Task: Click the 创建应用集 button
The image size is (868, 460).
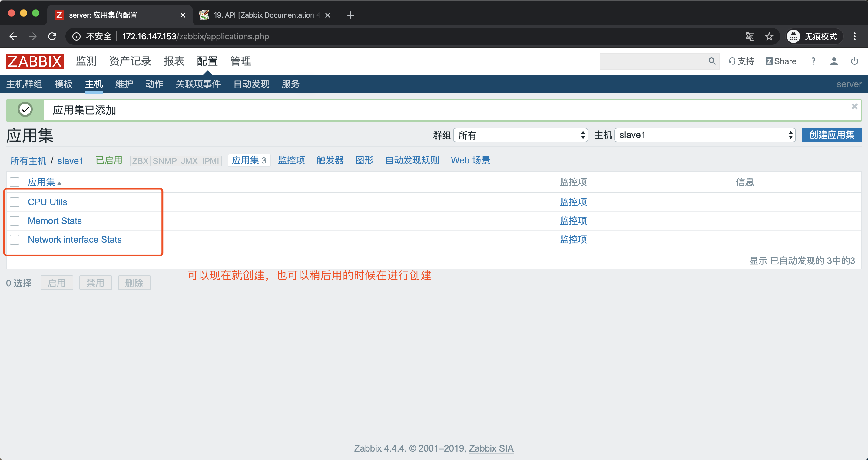Action: tap(831, 135)
